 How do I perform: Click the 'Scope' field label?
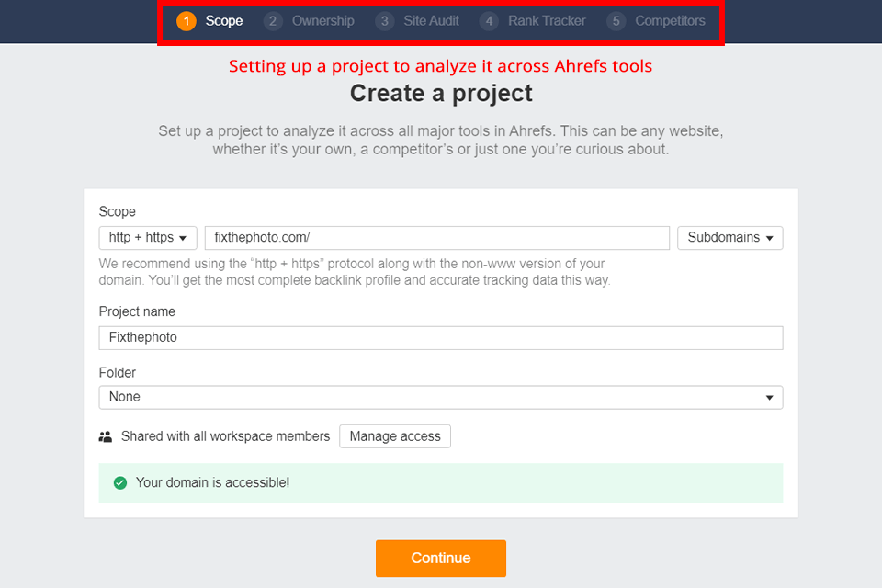click(x=117, y=211)
